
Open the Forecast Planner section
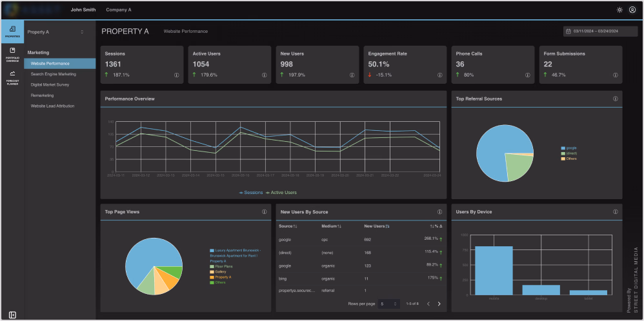click(12, 77)
